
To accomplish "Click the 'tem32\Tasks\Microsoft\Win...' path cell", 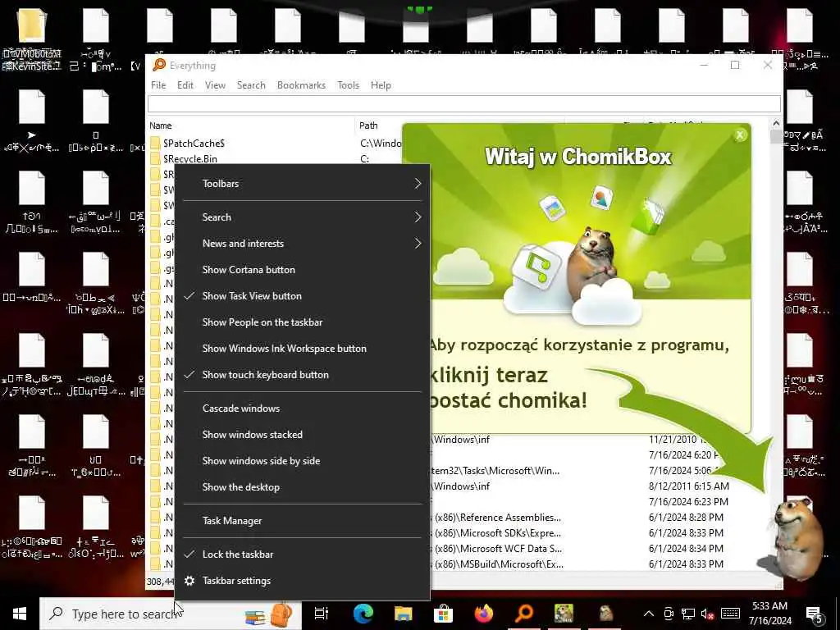I will (495, 471).
